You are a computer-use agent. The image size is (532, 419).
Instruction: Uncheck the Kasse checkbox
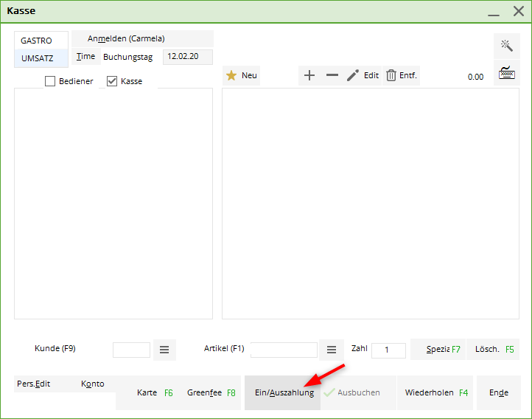112,81
